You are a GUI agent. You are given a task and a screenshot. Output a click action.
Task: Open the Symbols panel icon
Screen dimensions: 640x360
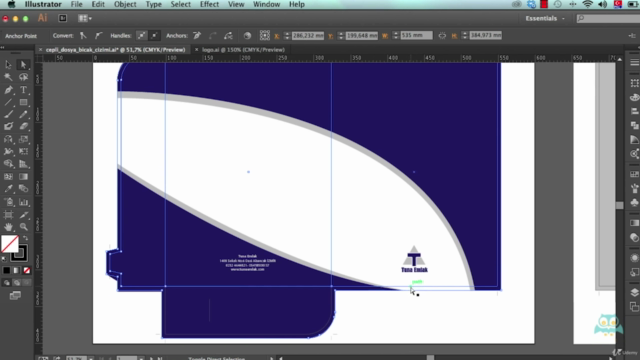[x=634, y=202]
